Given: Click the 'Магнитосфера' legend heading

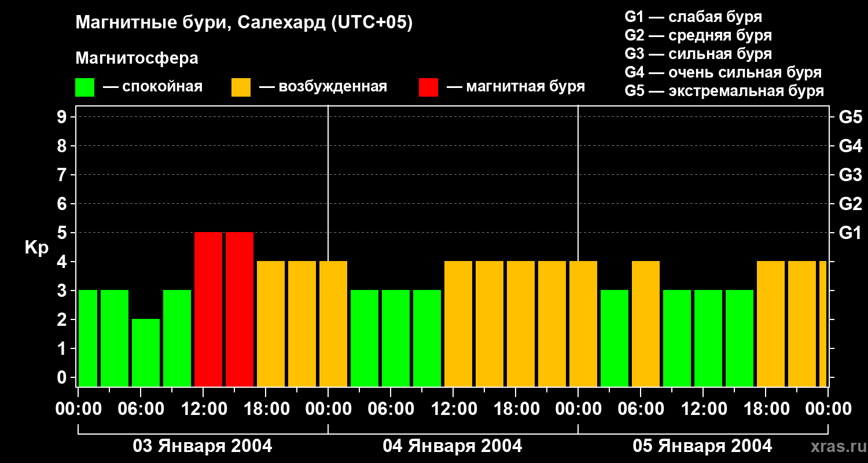Looking at the screenshot, I should pos(137,58).
